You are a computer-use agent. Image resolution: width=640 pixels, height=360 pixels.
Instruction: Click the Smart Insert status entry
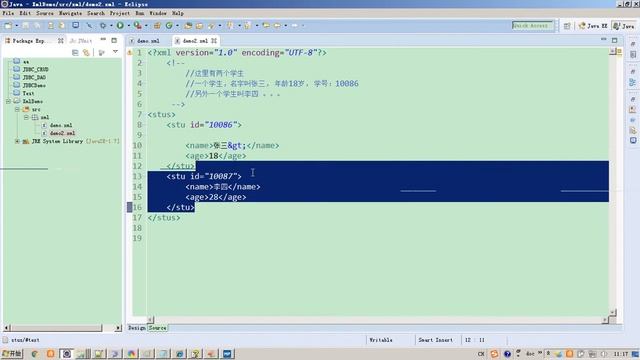[436, 340]
